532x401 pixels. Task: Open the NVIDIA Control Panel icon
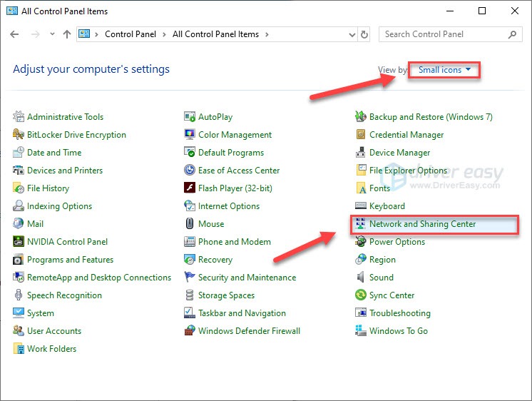(x=19, y=242)
